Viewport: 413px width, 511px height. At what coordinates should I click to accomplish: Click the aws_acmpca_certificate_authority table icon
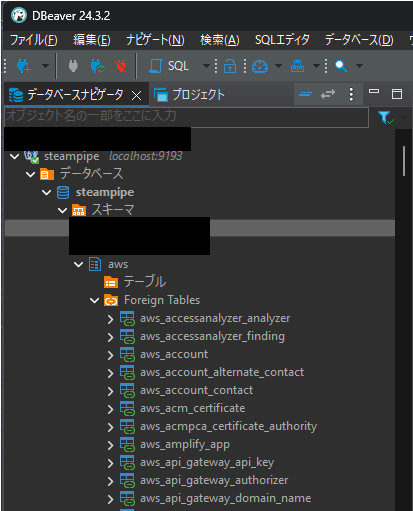pos(127,427)
